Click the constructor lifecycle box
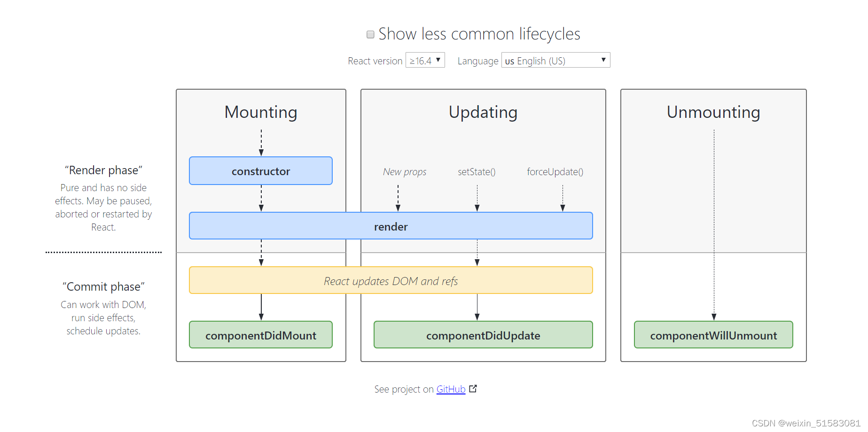The height and width of the screenshot is (432, 868). pos(261,171)
